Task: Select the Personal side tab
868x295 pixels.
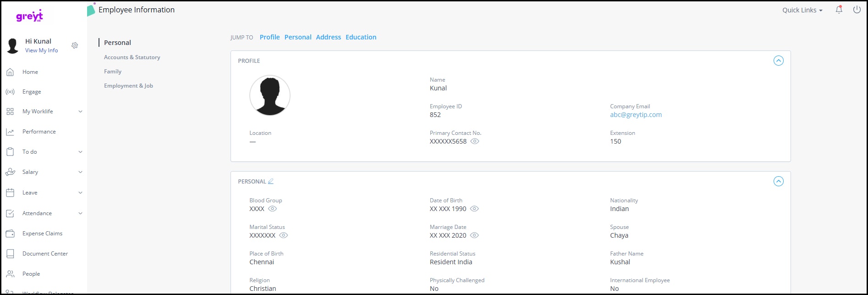Action: pyautogui.click(x=117, y=43)
